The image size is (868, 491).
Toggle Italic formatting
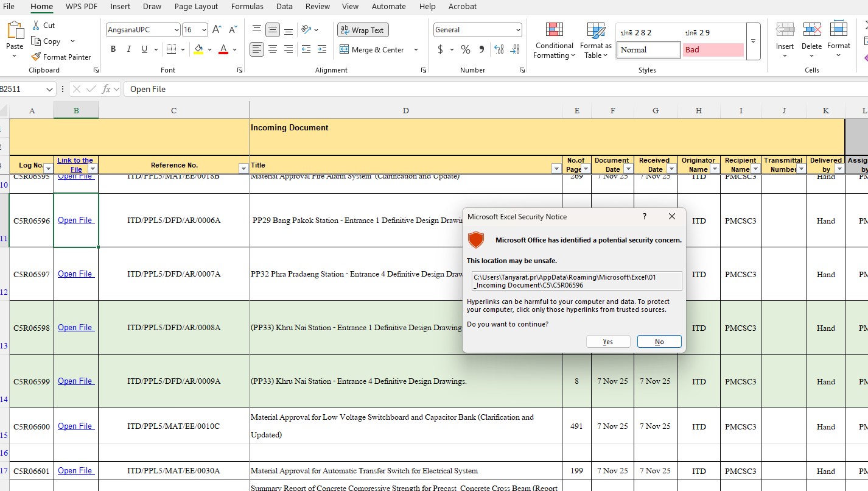(128, 49)
